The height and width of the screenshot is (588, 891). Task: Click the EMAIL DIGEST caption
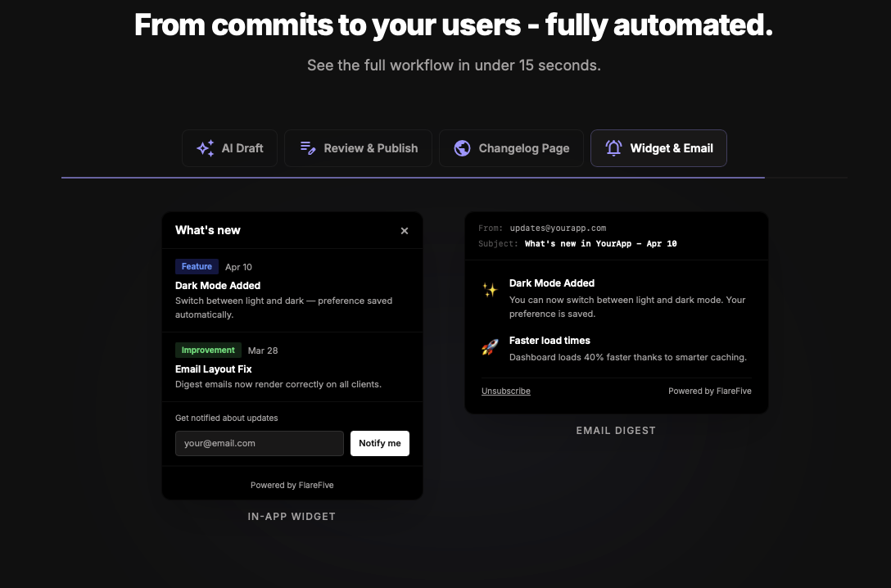(616, 431)
